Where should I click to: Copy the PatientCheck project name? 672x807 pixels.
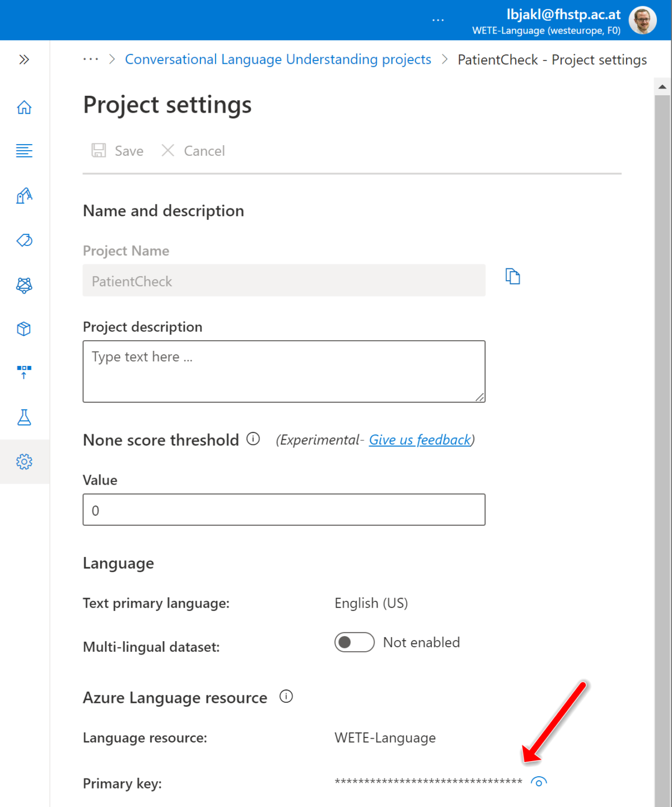[x=512, y=276]
